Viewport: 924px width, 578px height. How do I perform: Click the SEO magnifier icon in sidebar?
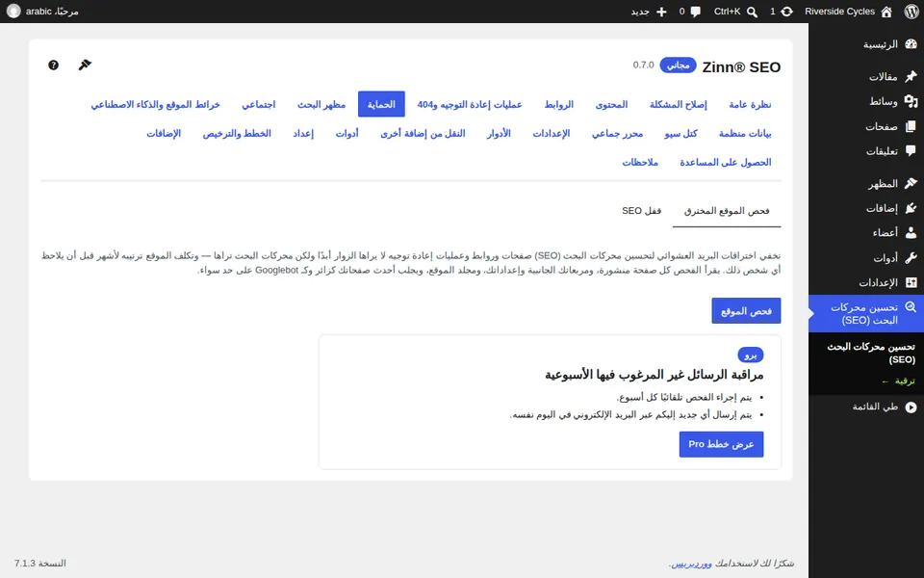pos(911,307)
